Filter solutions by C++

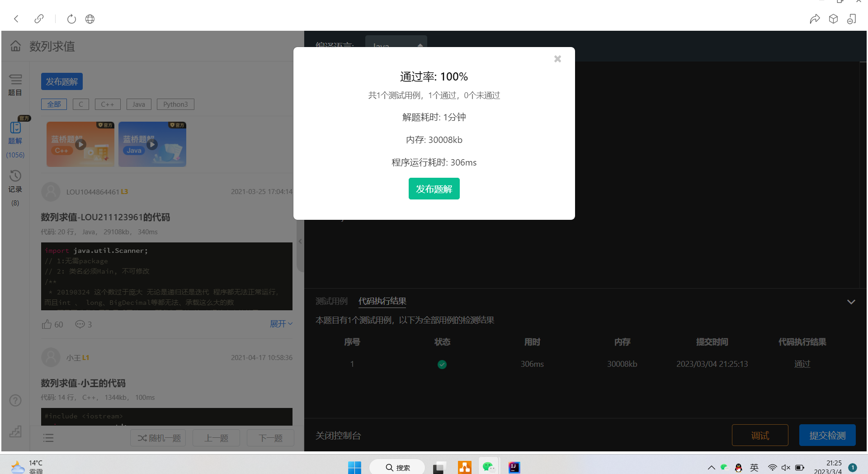[108, 104]
